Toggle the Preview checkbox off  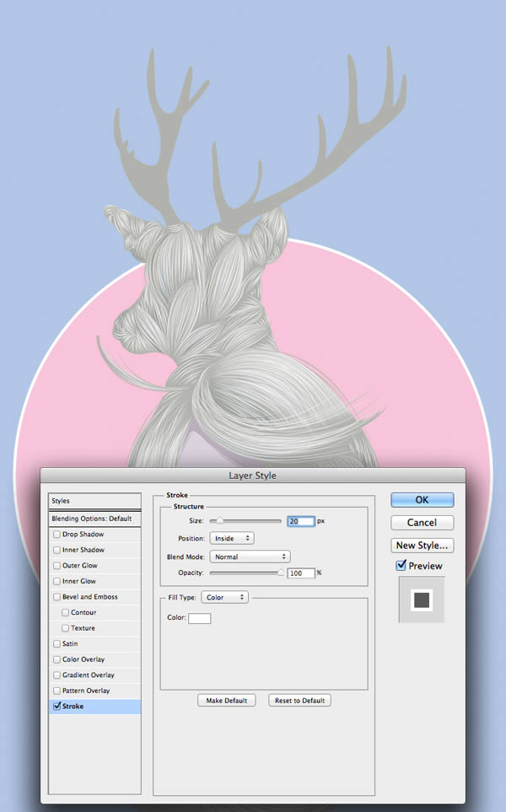coord(401,565)
